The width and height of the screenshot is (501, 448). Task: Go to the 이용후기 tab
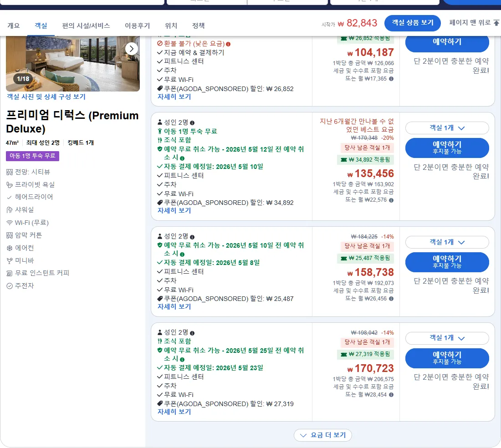[137, 25]
